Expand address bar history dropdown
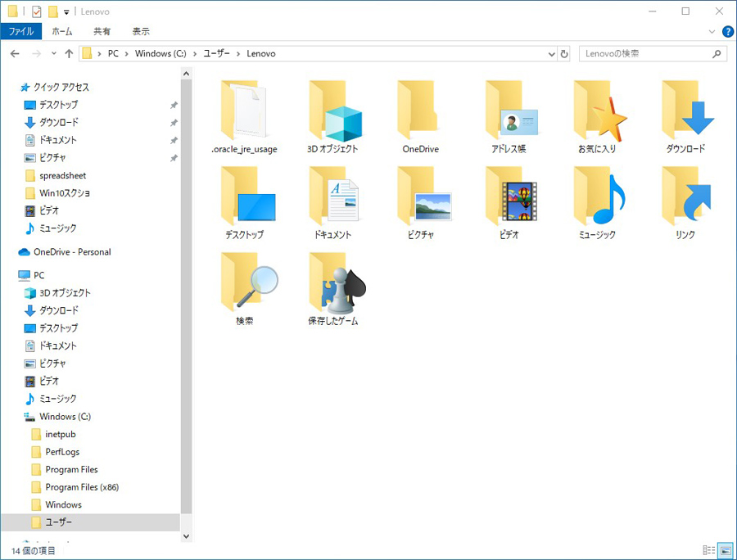The image size is (737, 560). pyautogui.click(x=551, y=53)
